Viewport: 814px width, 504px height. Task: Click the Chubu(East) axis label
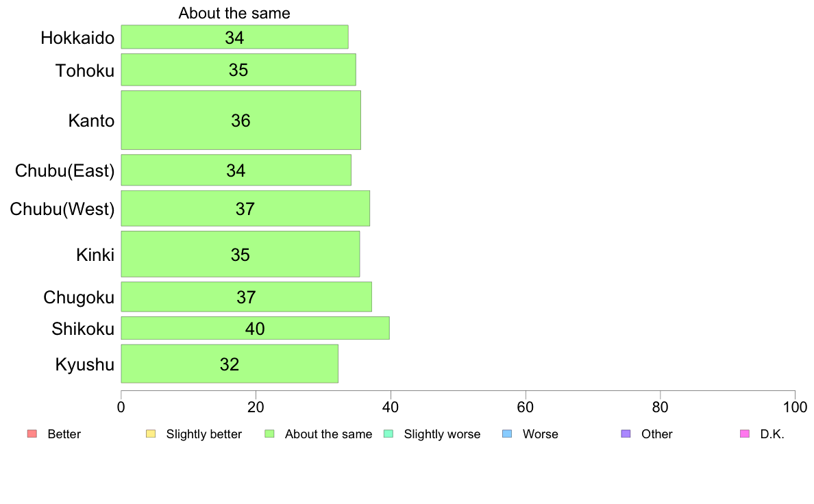(65, 171)
